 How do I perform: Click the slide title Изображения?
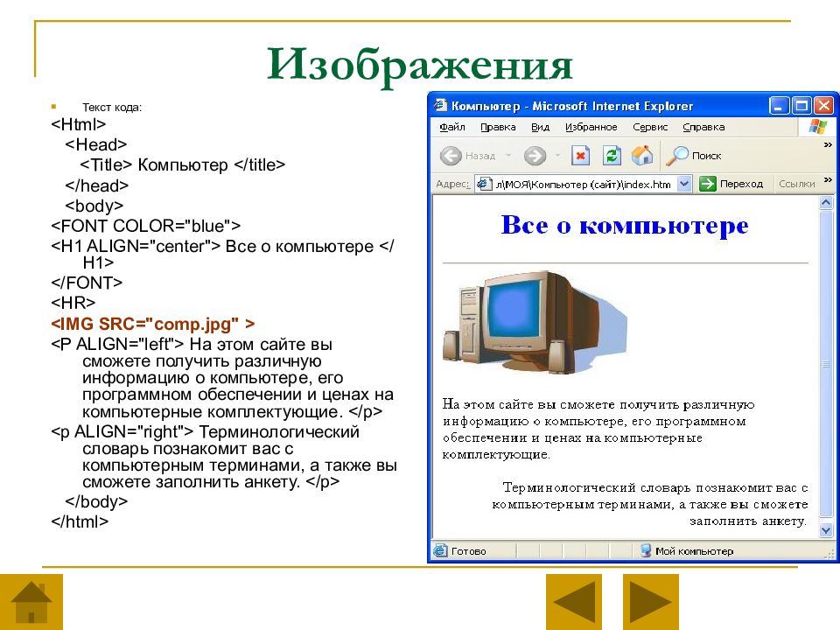pyautogui.click(x=420, y=66)
